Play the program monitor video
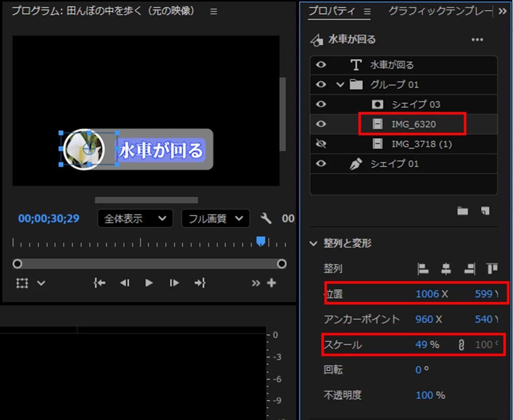Image resolution: width=513 pixels, height=420 pixels. click(149, 283)
